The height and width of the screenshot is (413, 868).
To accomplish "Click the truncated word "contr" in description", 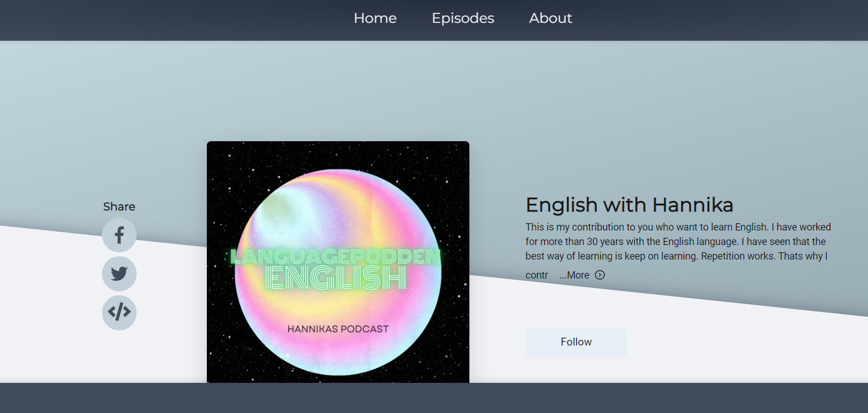I will (x=536, y=275).
